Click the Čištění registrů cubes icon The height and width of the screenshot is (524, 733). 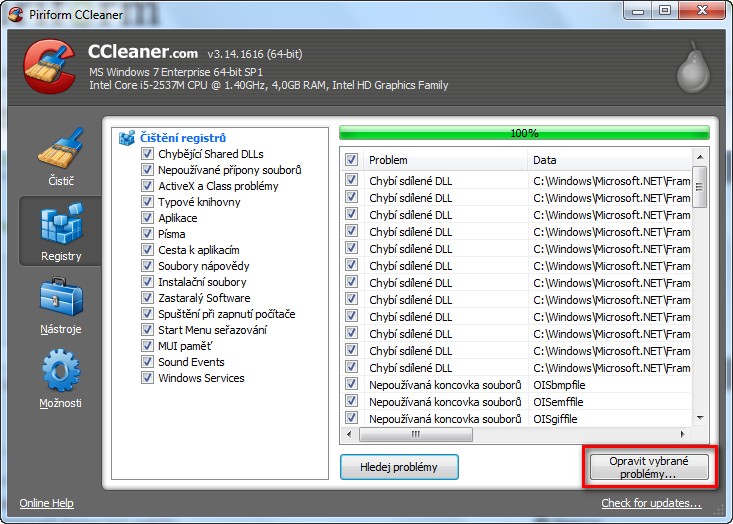coord(127,138)
